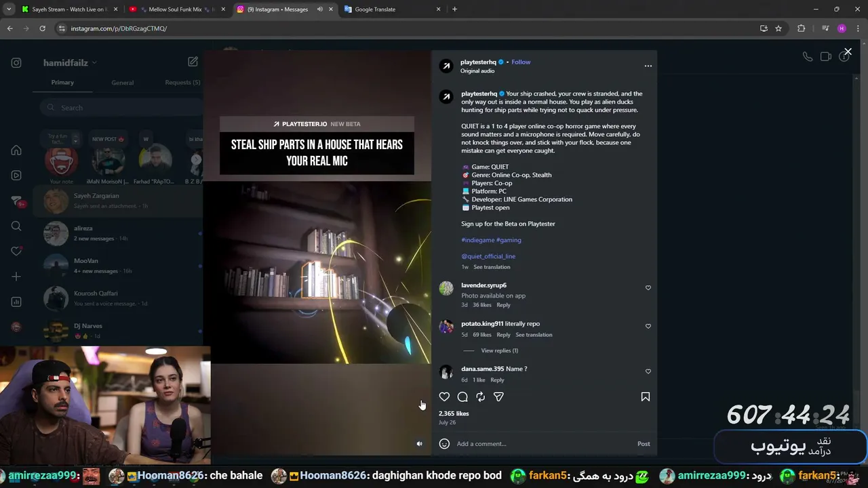Viewport: 868px width, 488px height.
Task: Switch to the General messages tab
Action: pyautogui.click(x=122, y=83)
